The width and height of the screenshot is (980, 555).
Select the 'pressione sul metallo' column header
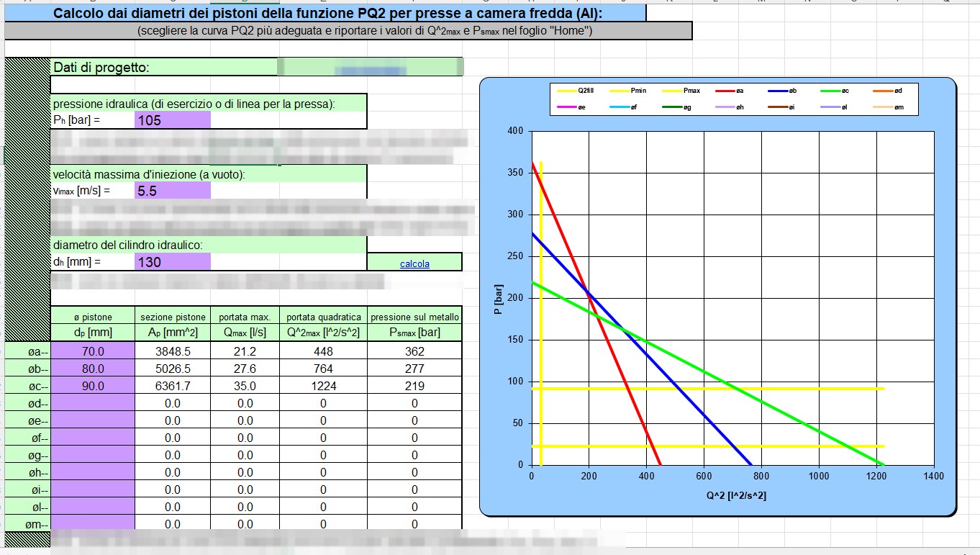(x=414, y=317)
